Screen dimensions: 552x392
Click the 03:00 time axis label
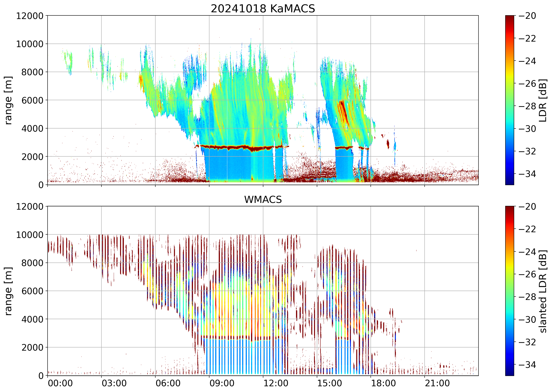tap(114, 383)
